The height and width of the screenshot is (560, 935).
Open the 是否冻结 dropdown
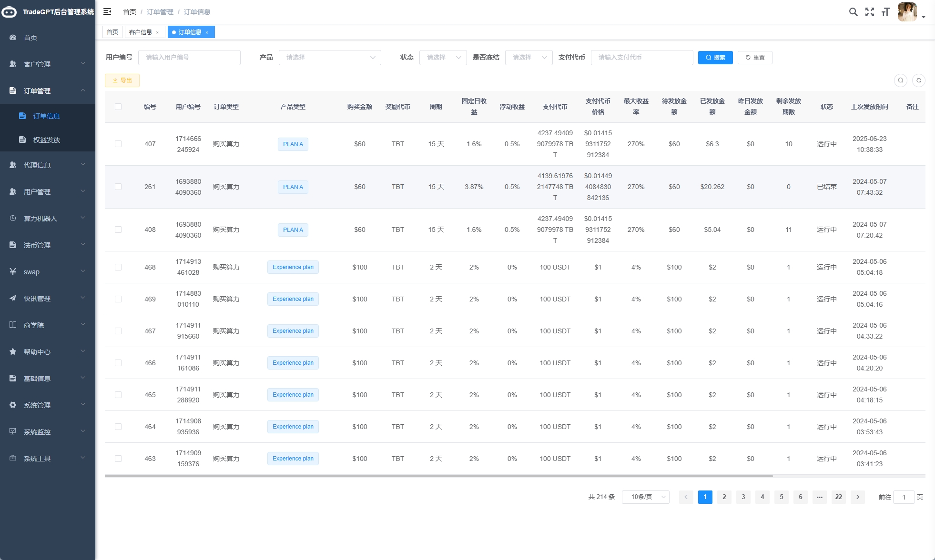pos(528,57)
